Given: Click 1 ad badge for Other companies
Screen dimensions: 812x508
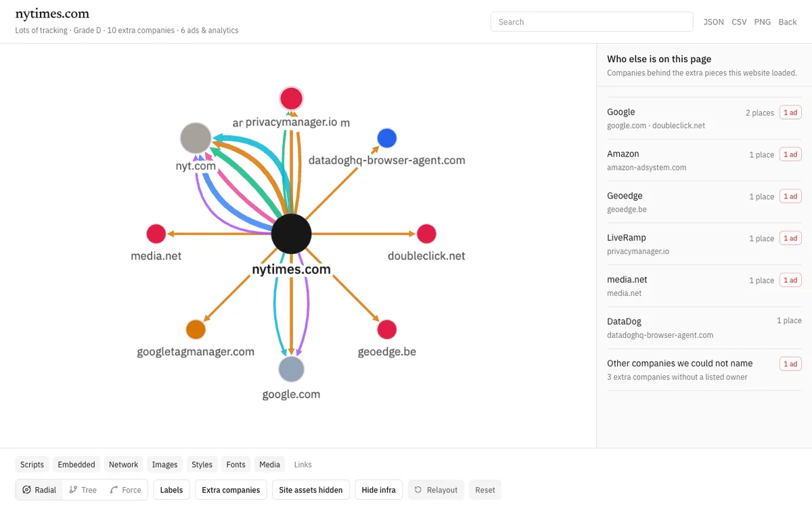Looking at the screenshot, I should point(790,364).
